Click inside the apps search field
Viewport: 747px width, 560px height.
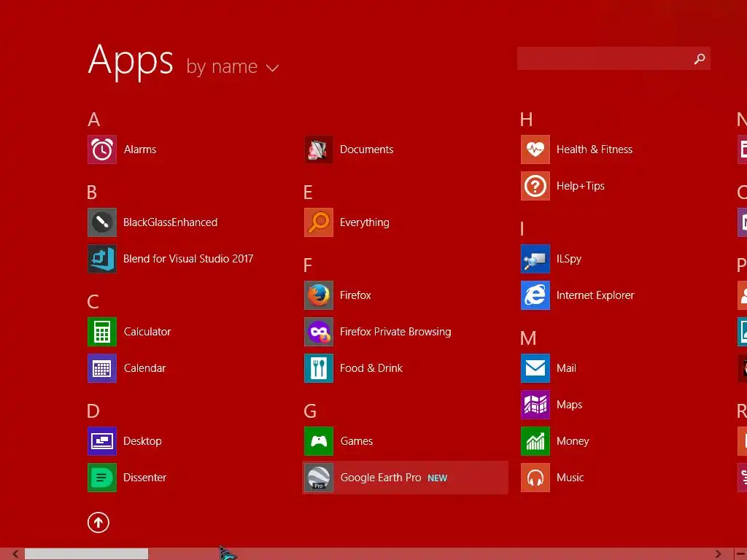(614, 58)
